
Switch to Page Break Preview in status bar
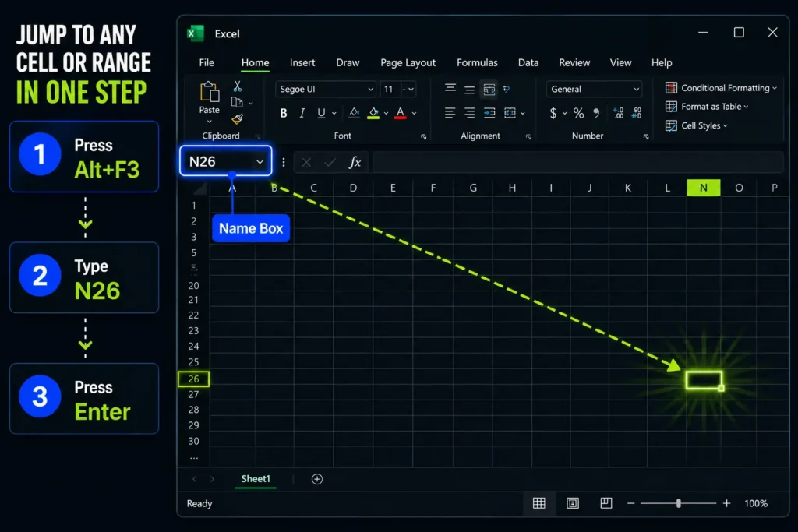pos(606,503)
